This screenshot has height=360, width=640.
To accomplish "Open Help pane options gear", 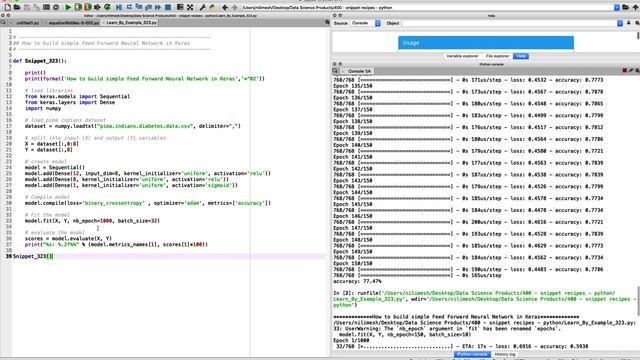I will pyautogui.click(x=637, y=23).
